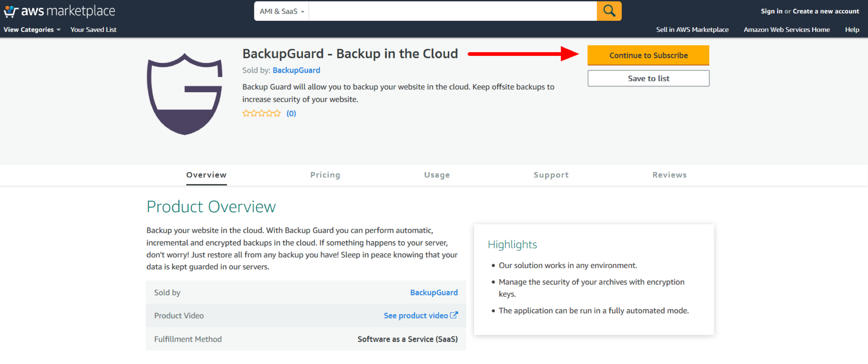Click 'Our solution works in any environment' bullet
Viewport: 868px width, 364px height.
[568, 266]
